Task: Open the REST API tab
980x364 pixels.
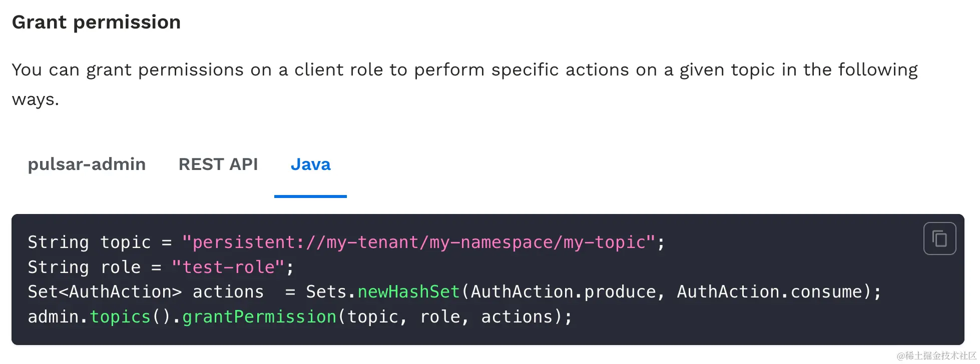Action: click(218, 164)
